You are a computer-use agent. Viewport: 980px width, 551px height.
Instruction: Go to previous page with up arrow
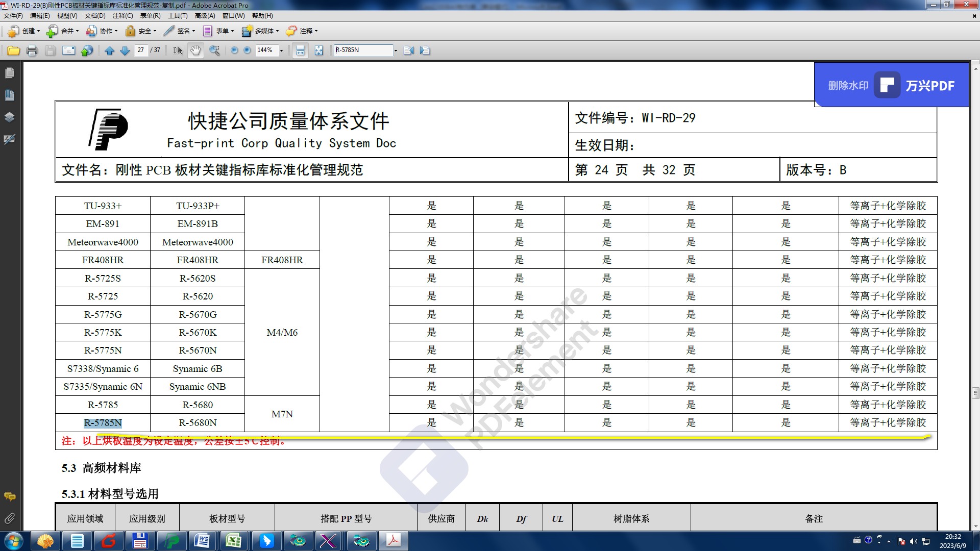109,51
